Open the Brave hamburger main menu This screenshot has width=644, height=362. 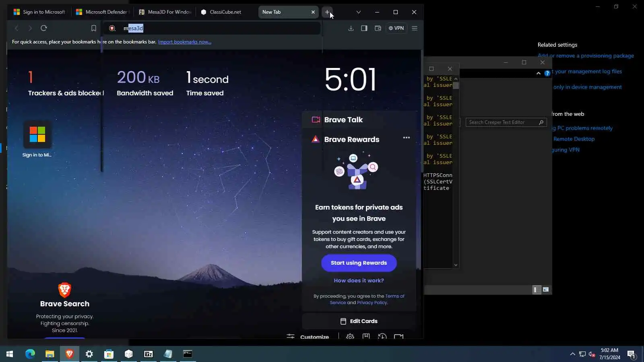point(415,28)
